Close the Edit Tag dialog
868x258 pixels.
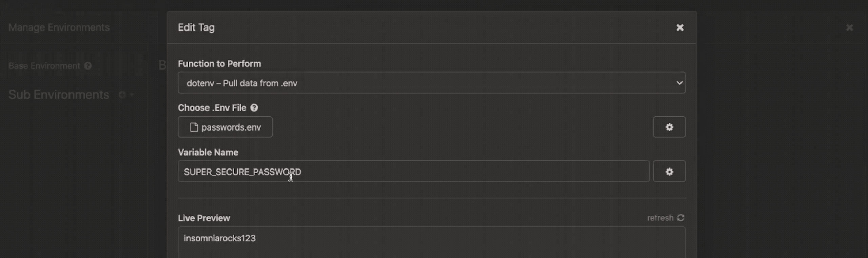coord(680,27)
